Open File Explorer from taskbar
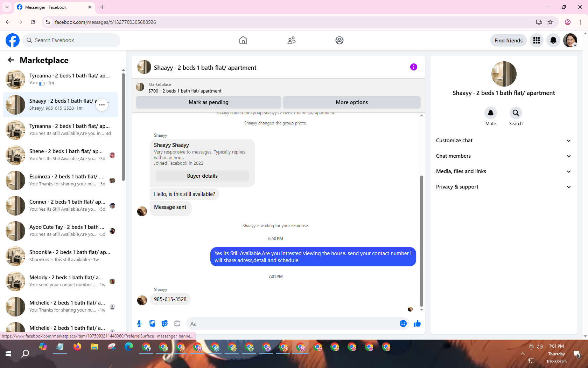 pyautogui.click(x=94, y=347)
